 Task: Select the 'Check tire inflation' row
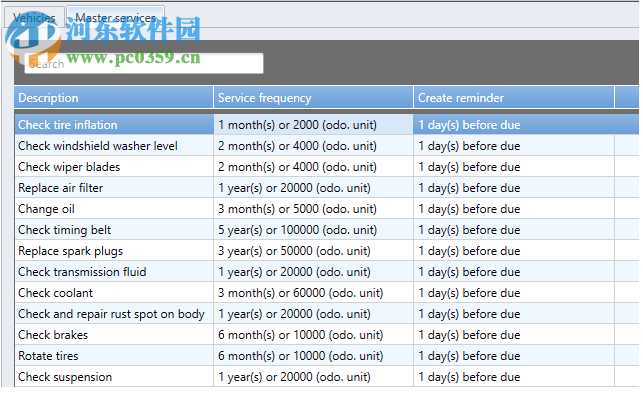pyautogui.click(x=326, y=125)
